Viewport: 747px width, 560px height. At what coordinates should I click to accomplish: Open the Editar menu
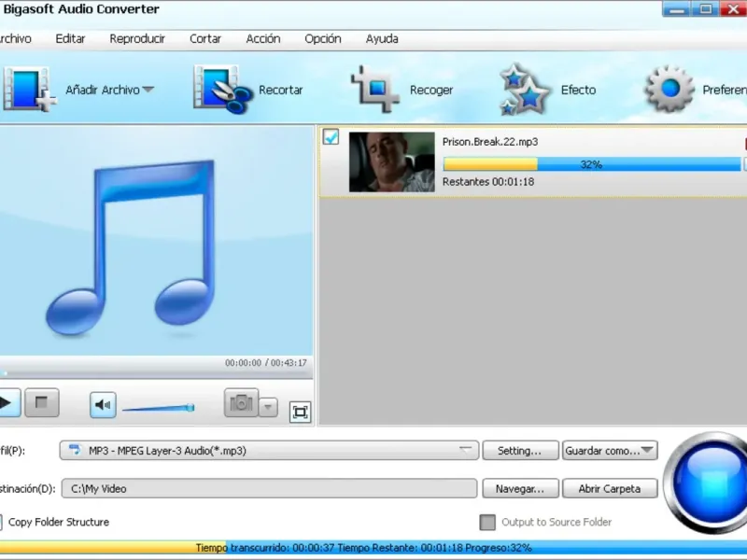[x=70, y=39]
